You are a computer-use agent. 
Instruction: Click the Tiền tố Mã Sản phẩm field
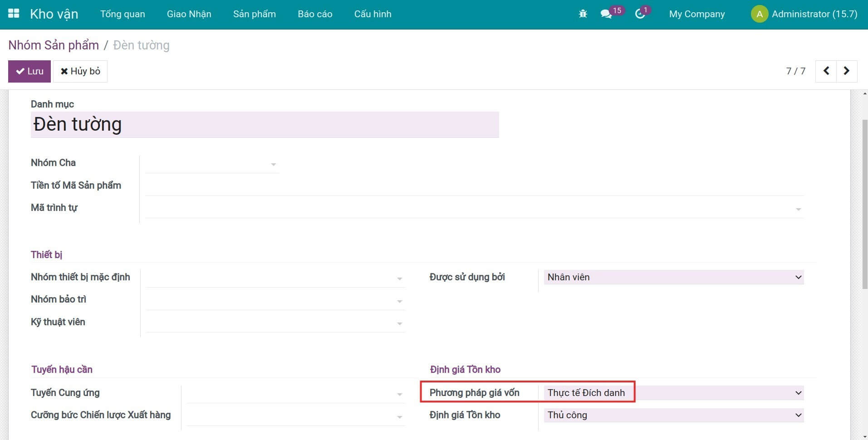[x=474, y=186]
